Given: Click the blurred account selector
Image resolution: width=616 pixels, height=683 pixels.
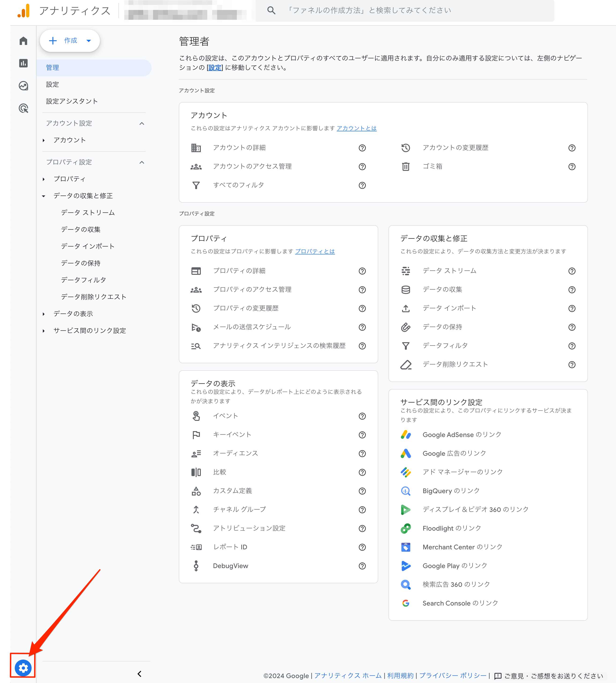Looking at the screenshot, I should pos(185,11).
